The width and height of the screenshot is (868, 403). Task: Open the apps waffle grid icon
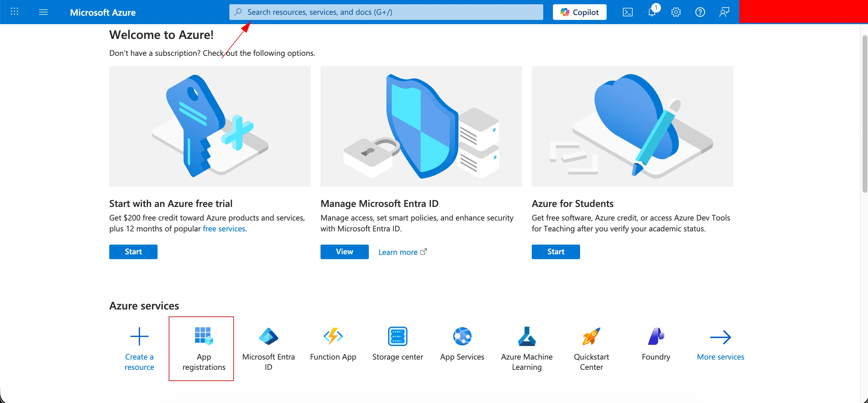(x=14, y=12)
